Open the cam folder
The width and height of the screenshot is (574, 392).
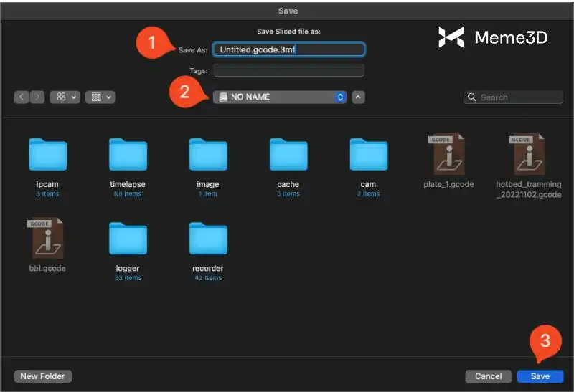click(369, 154)
